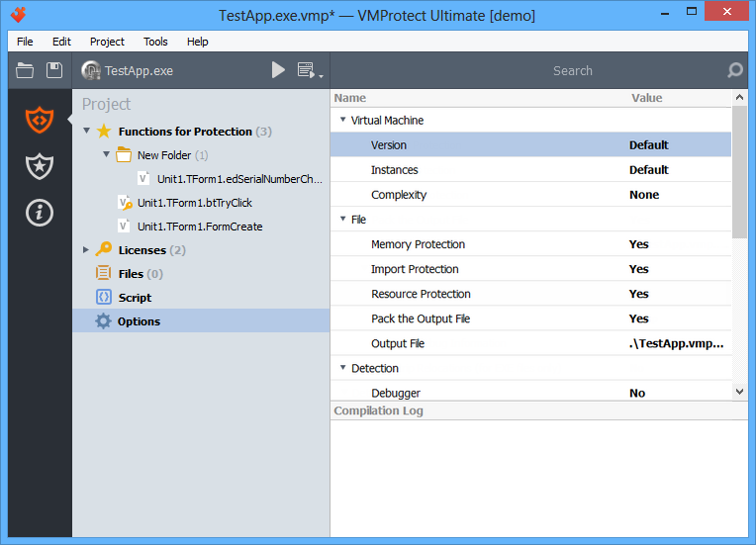Toggle Debugger detection No value
This screenshot has height=545, width=756.
(637, 394)
